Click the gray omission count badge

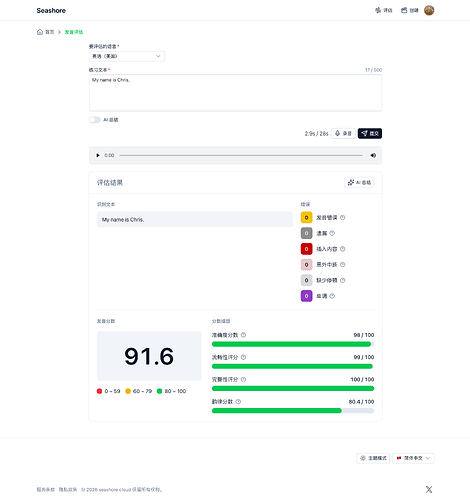pyautogui.click(x=307, y=233)
